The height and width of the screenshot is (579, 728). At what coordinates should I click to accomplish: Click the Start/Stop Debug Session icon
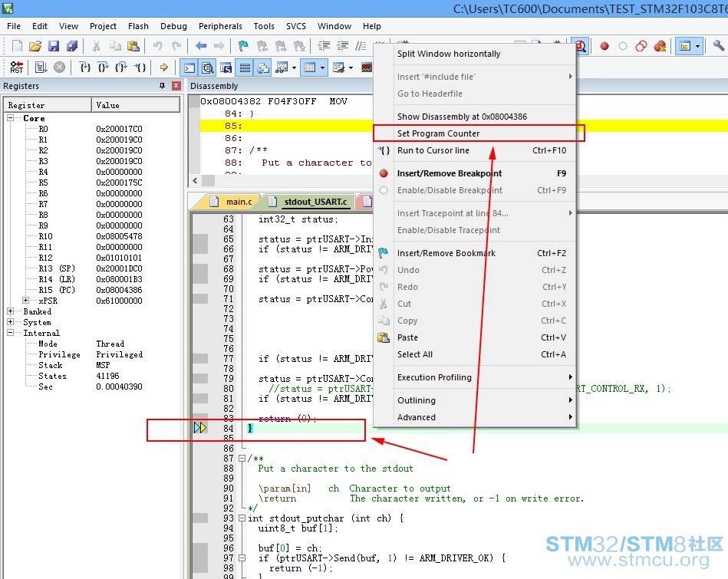coord(581,46)
